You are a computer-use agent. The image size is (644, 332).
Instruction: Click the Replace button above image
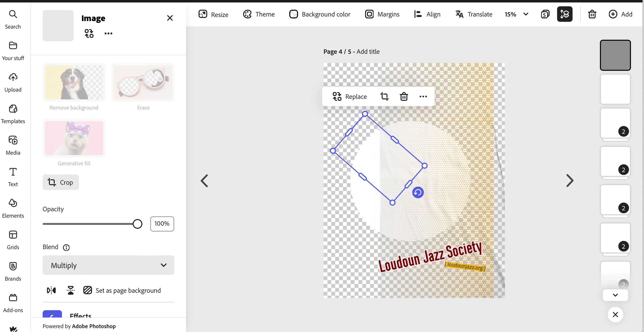point(350,97)
